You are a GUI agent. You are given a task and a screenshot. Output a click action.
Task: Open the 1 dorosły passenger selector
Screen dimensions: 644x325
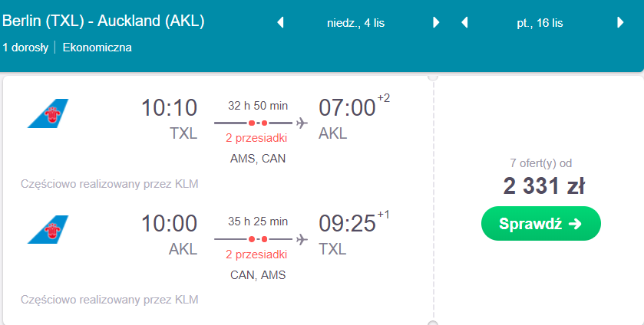[25, 48]
